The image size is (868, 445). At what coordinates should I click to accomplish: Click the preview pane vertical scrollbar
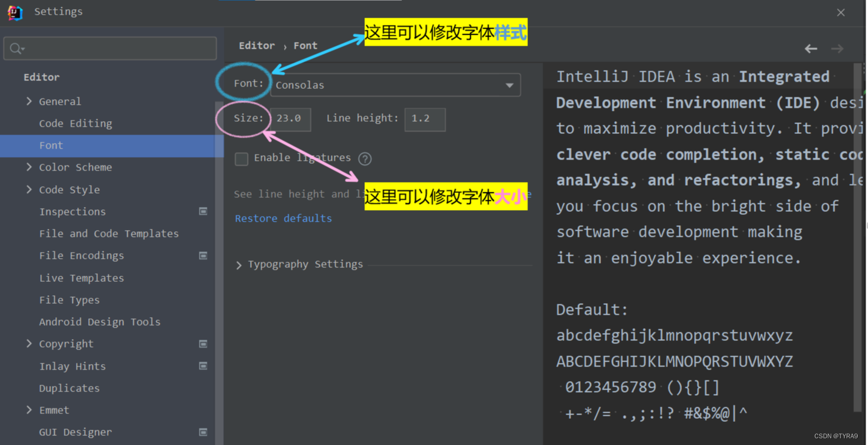[859, 237]
